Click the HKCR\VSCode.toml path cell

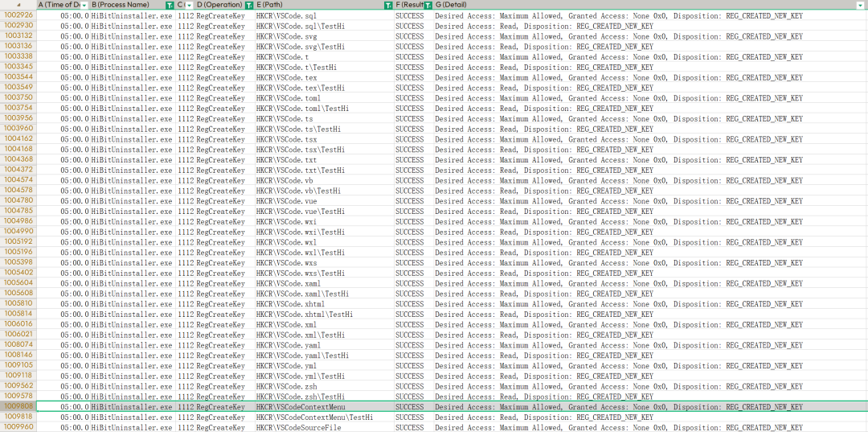325,98
